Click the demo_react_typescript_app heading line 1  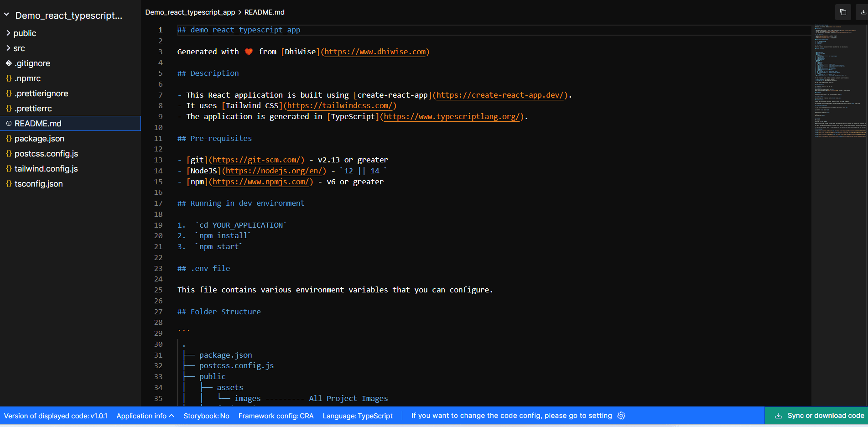[239, 30]
